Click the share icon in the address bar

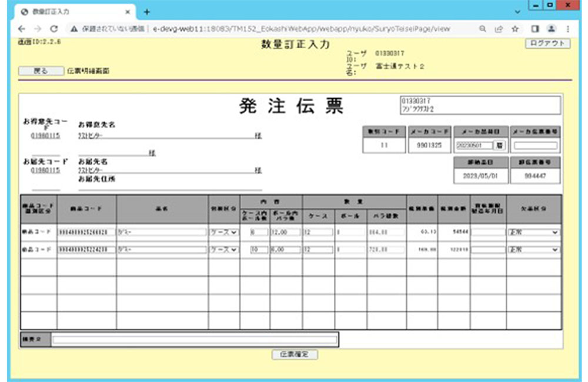[499, 29]
